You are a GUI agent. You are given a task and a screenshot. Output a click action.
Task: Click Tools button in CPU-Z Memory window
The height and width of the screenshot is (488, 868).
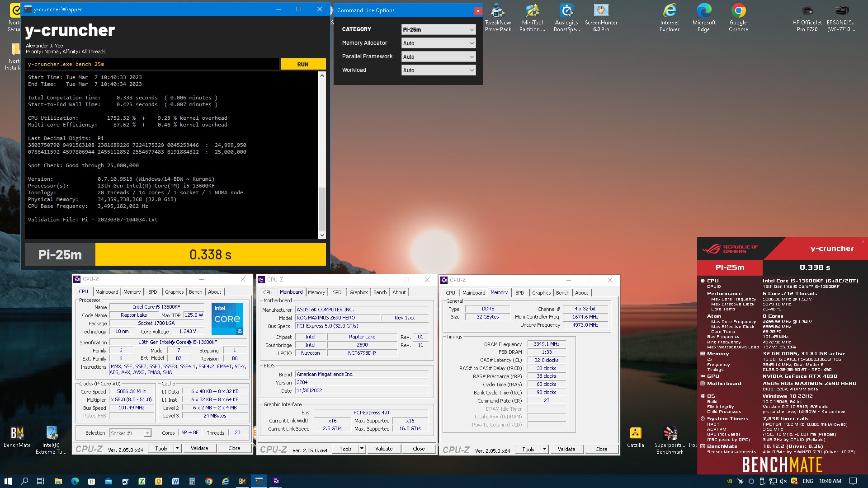tap(528, 449)
